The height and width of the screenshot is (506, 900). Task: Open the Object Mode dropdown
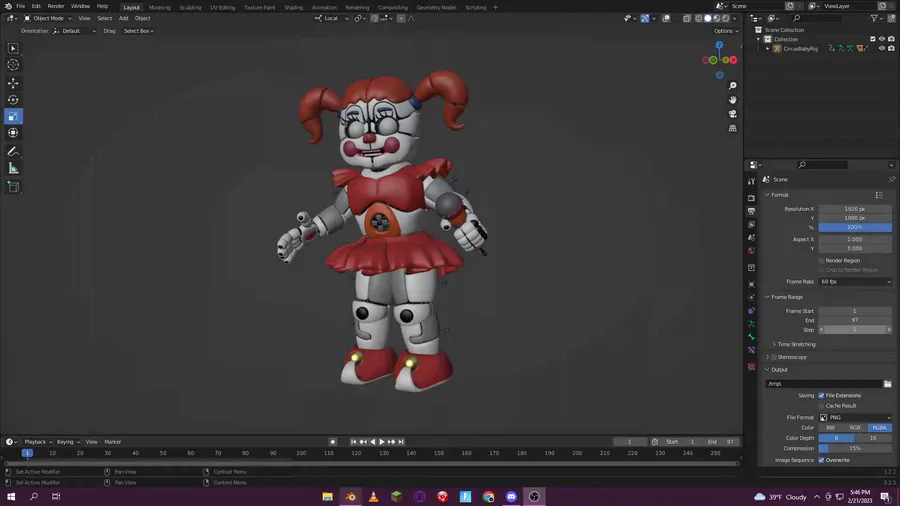click(x=48, y=18)
